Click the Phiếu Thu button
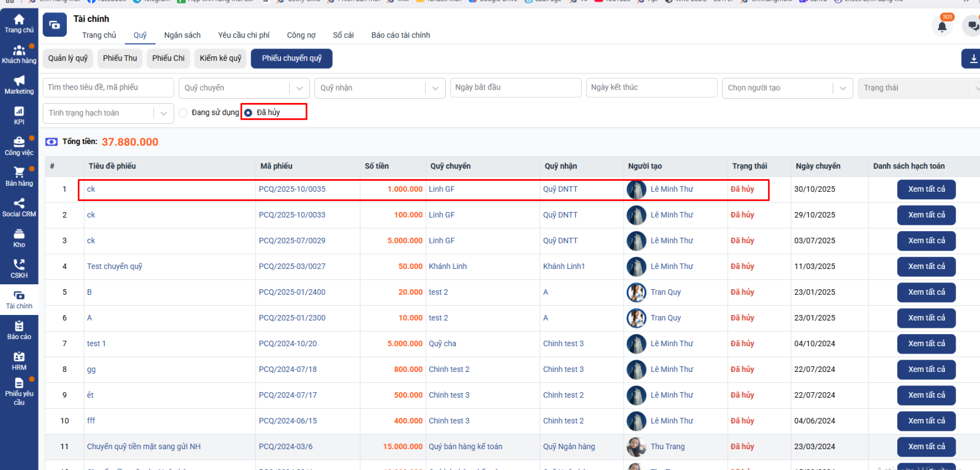This screenshot has height=470, width=980. click(119, 58)
